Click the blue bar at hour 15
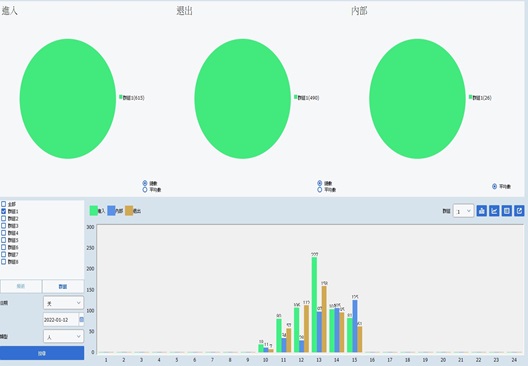This screenshot has height=366, width=528. pyautogui.click(x=355, y=326)
